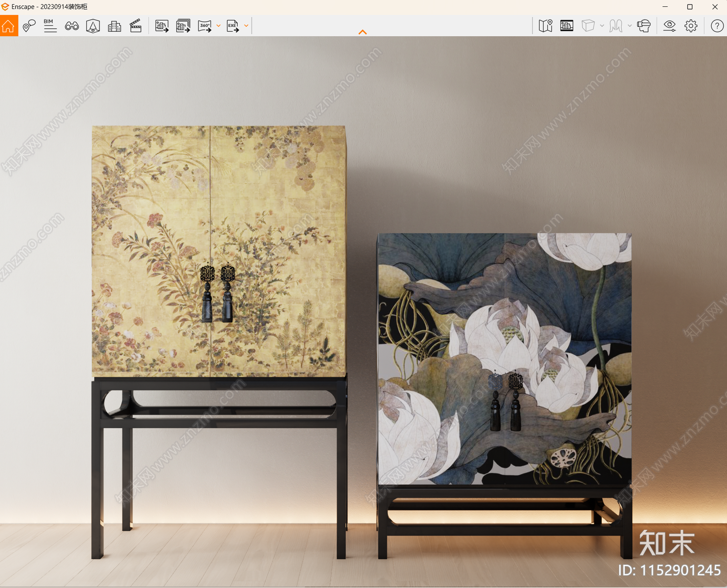The width and height of the screenshot is (727, 588).
Task: Open General Settings gear icon
Action: point(691,26)
